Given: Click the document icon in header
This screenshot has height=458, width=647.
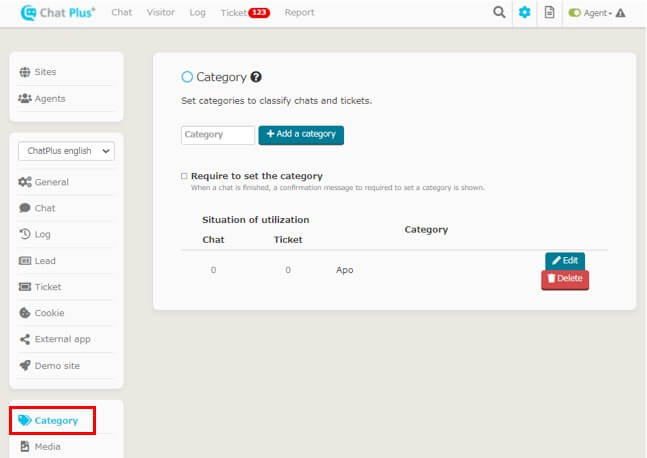Looking at the screenshot, I should pos(549,12).
